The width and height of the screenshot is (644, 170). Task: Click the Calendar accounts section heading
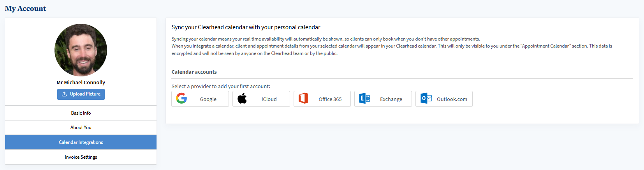194,72
